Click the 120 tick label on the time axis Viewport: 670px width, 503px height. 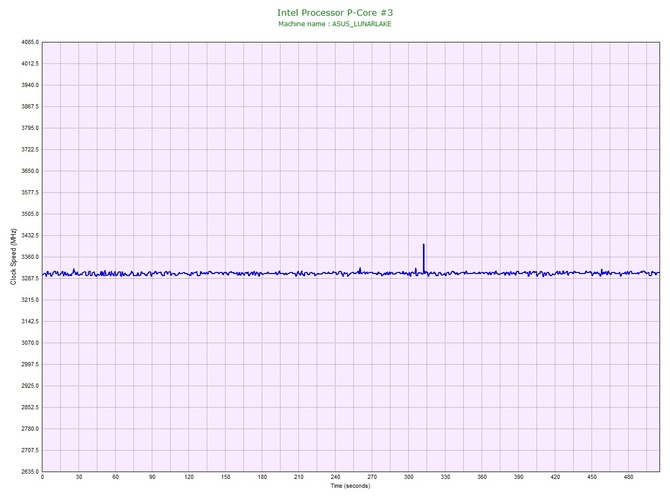click(189, 477)
